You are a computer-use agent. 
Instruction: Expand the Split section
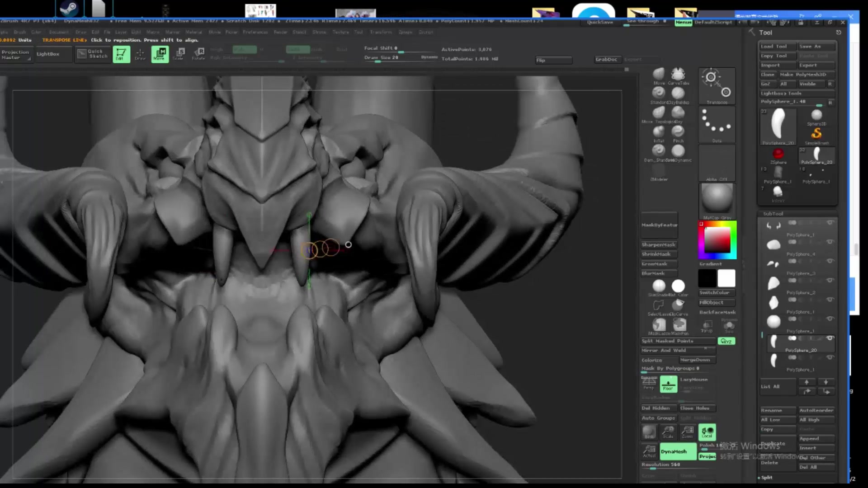click(x=767, y=478)
